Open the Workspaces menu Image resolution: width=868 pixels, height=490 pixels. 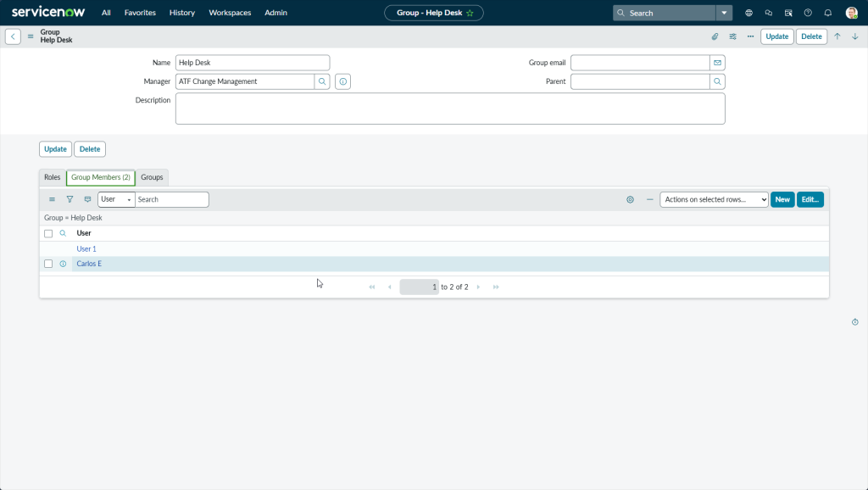(x=230, y=13)
